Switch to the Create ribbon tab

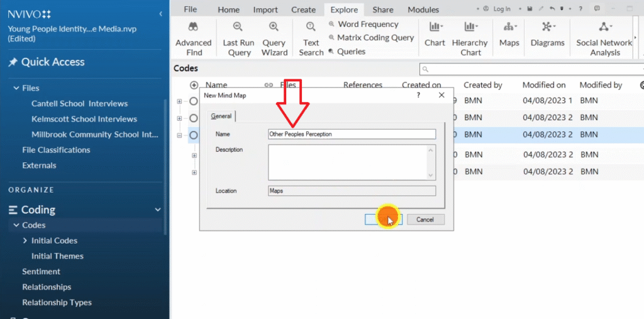pos(303,9)
